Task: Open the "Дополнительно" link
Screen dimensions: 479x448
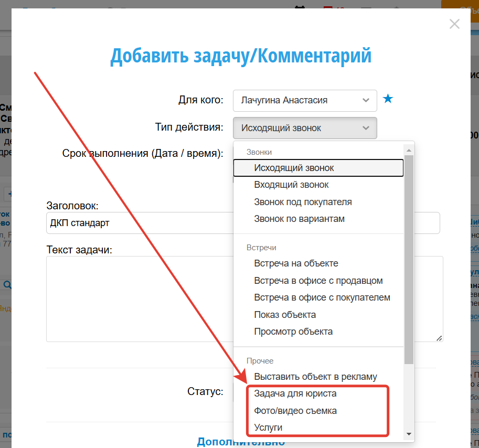Action: pyautogui.click(x=241, y=442)
